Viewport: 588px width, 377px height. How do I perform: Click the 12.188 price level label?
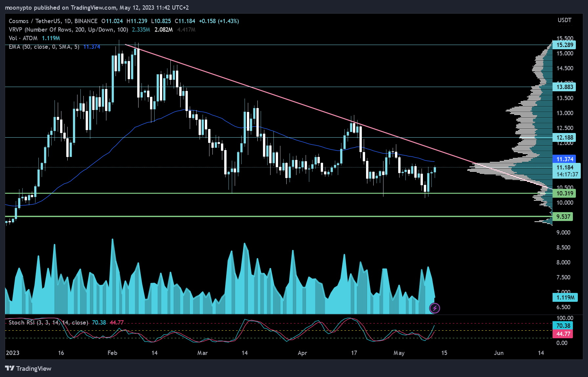tap(564, 138)
